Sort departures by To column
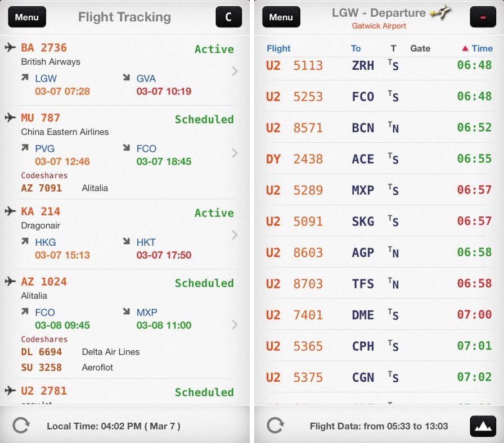This screenshot has width=504, height=443. [356, 48]
